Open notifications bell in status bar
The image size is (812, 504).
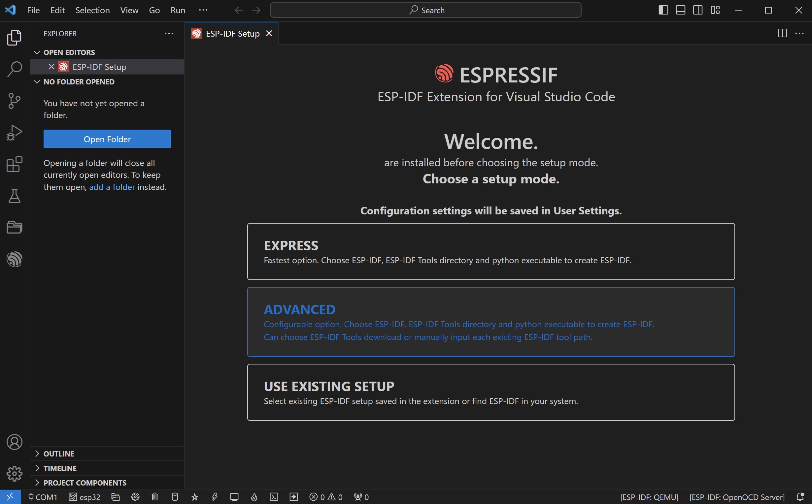pyautogui.click(x=800, y=497)
